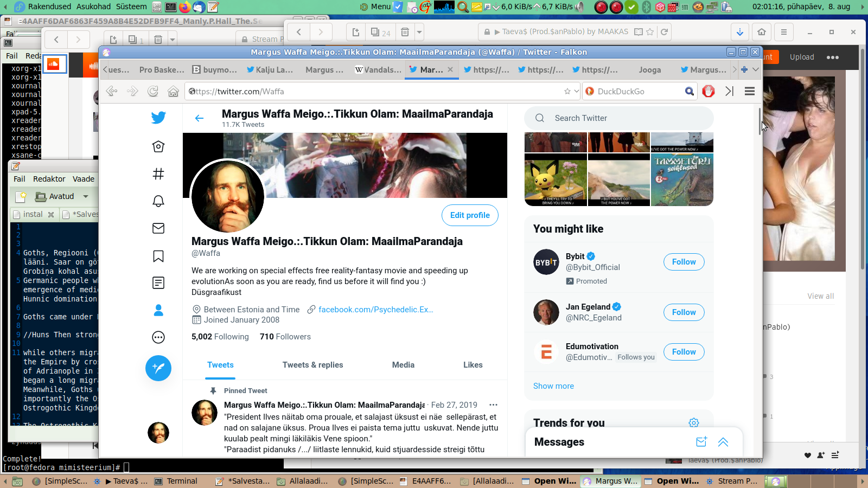Open the Lists icon in Twitter sidebar
The width and height of the screenshot is (868, 488).
(x=158, y=282)
